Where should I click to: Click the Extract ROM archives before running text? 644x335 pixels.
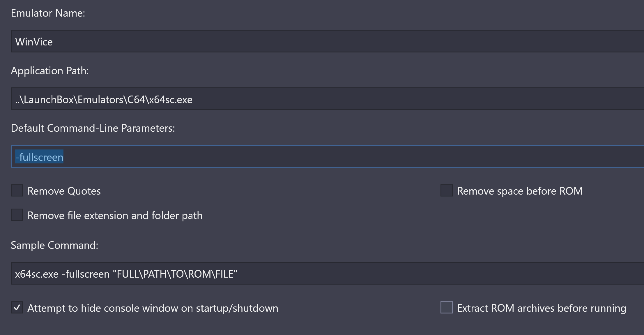542,308
